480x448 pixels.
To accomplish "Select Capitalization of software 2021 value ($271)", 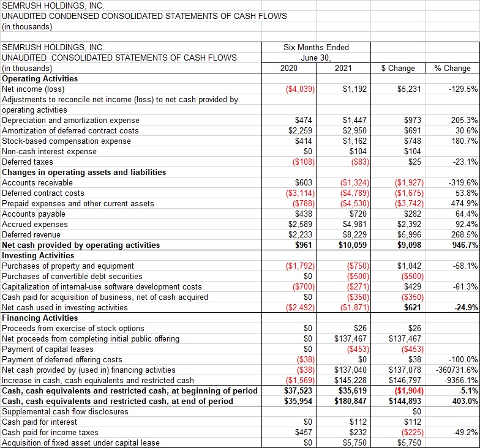I will (358, 286).
